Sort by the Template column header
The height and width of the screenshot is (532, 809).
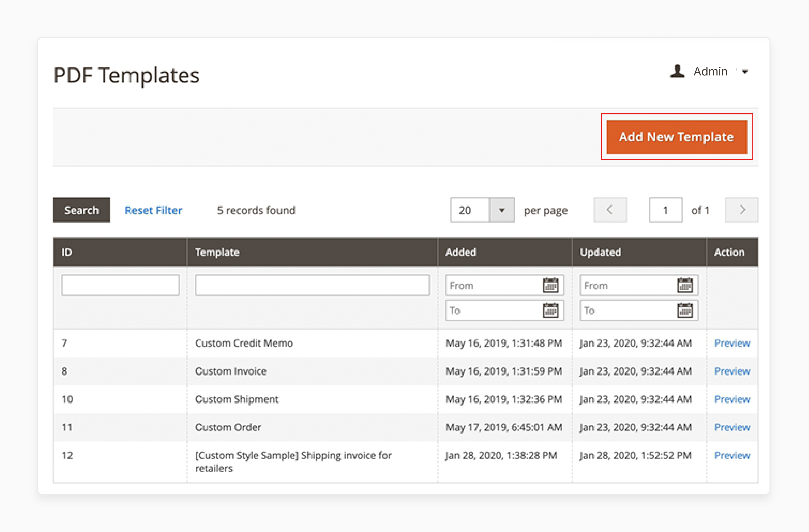(x=313, y=252)
